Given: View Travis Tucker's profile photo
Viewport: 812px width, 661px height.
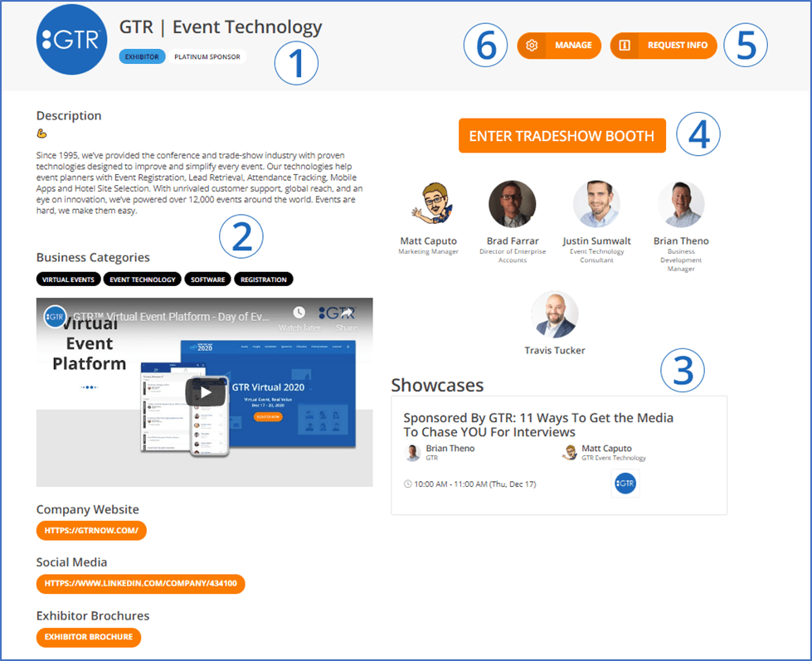Looking at the screenshot, I should point(554,314).
